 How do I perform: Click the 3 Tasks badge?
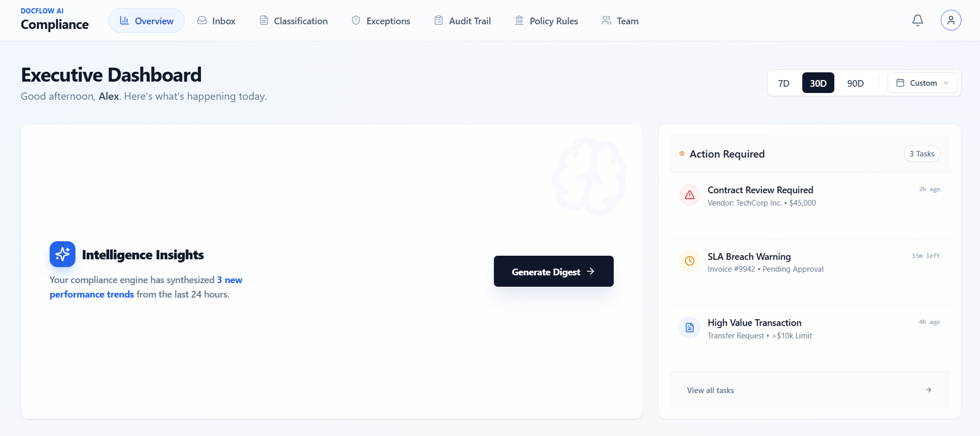click(922, 154)
